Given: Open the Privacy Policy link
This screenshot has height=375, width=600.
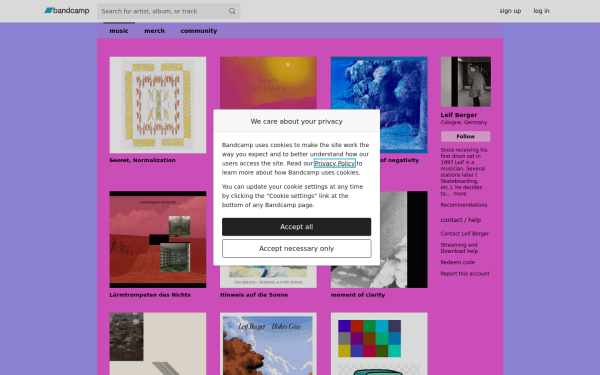Looking at the screenshot, I should (335, 163).
